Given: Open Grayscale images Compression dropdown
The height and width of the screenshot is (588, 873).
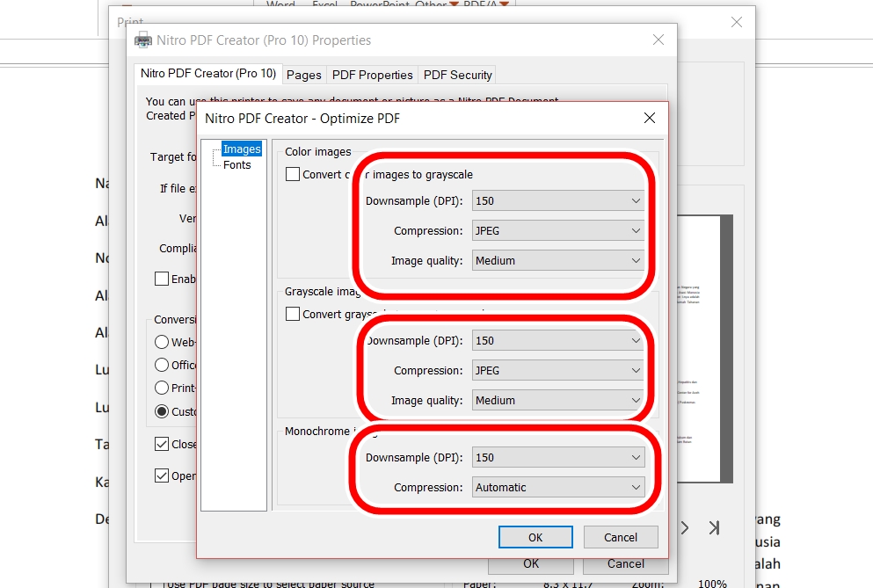Looking at the screenshot, I should tap(558, 370).
